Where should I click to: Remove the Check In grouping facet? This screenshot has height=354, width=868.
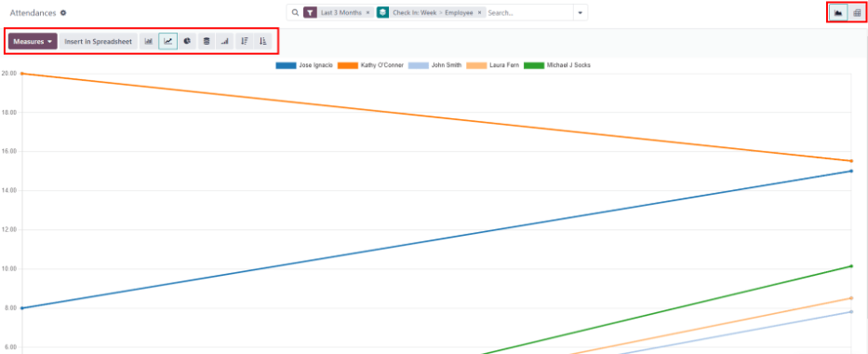point(479,13)
